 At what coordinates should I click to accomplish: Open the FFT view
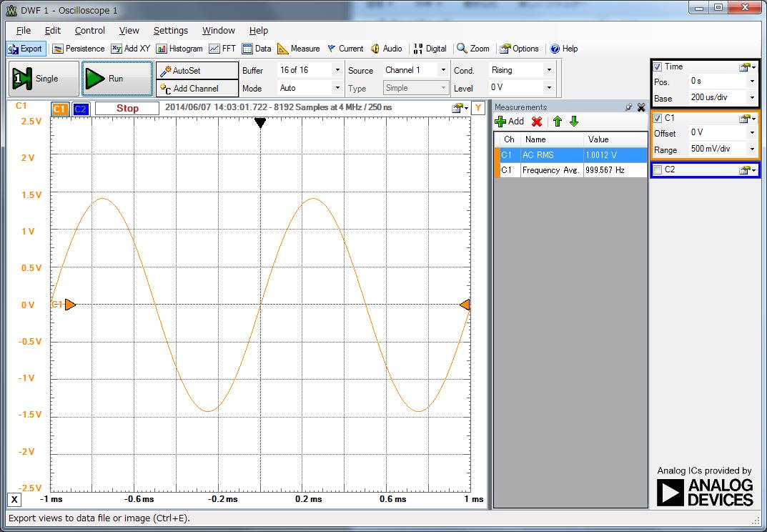[222, 49]
